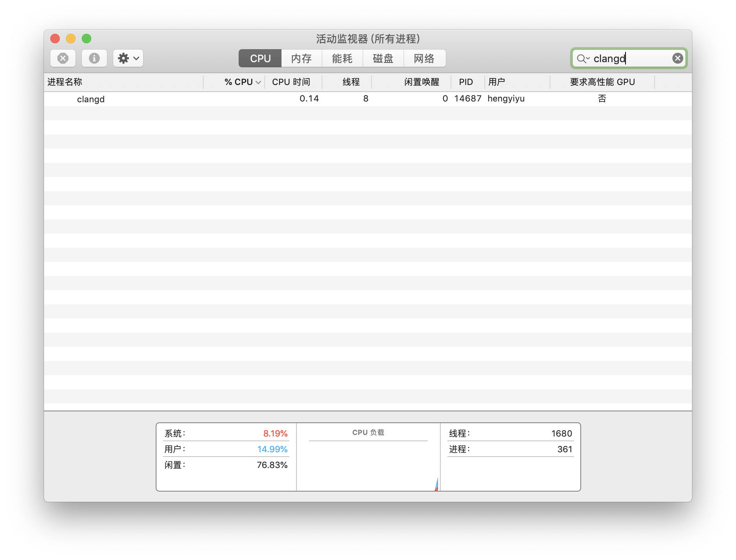Switch to the 网络 tab
Image resolution: width=736 pixels, height=560 pixels.
pos(425,58)
